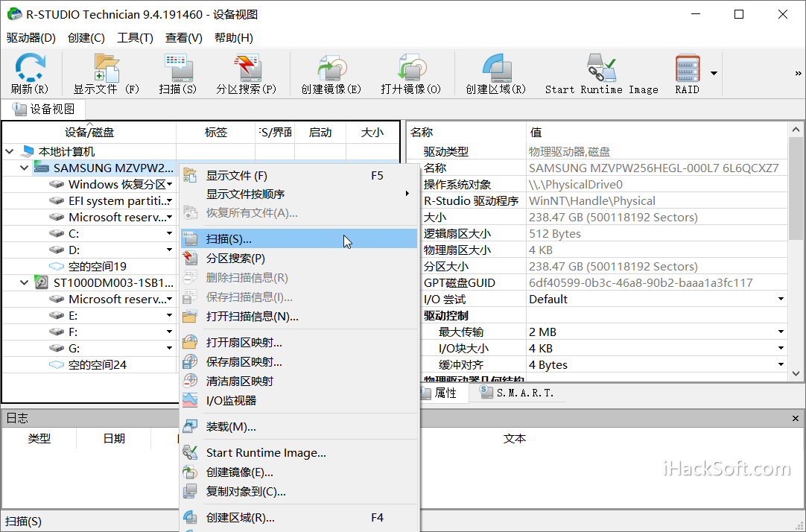
Task: Open the I/O块大小 4 KB dropdown
Action: pos(781,349)
